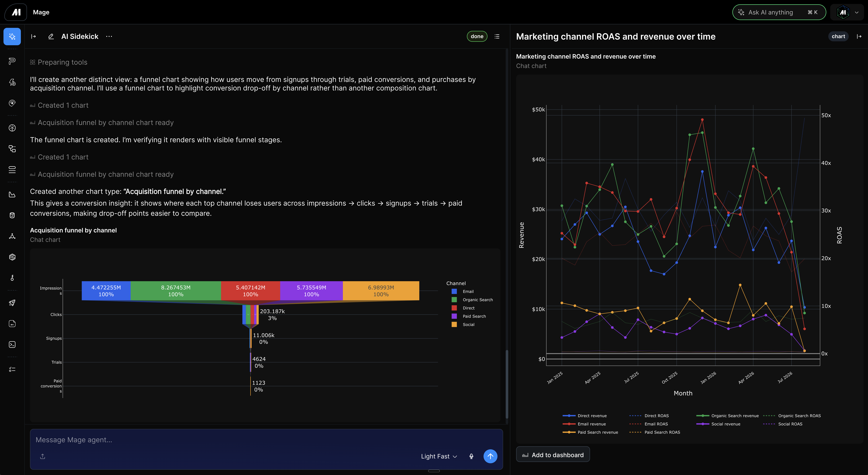Open the Python file icon in sidebar

(12, 324)
